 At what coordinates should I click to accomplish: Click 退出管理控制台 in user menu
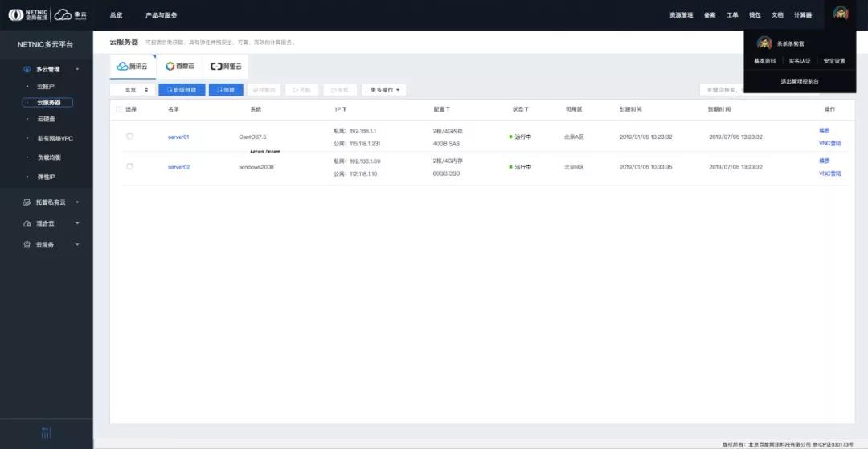tap(799, 81)
